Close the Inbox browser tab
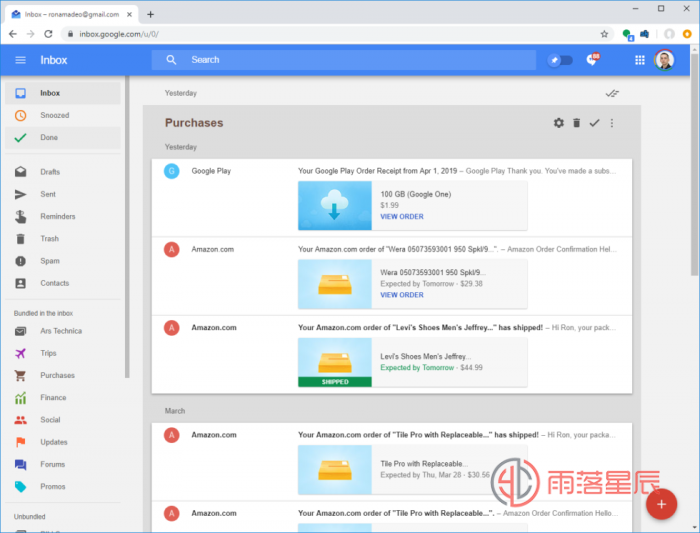Viewport: 700px width, 533px height. pyautogui.click(x=129, y=14)
